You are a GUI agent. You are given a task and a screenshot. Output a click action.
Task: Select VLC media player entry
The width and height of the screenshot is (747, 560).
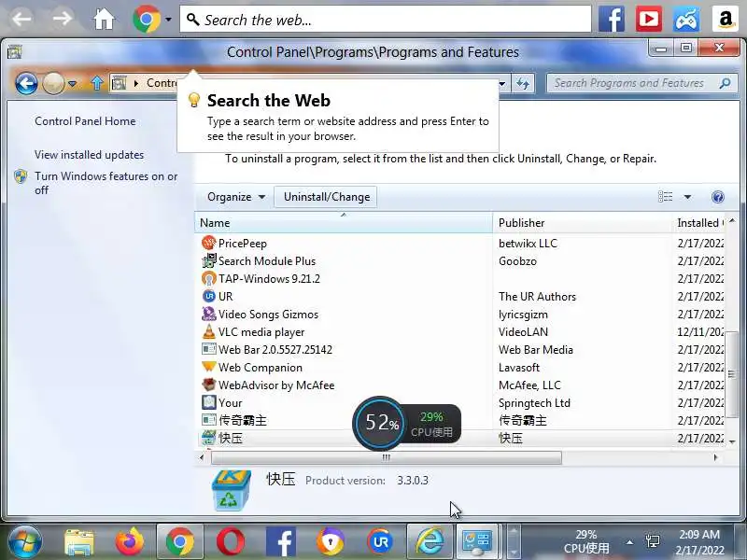(462, 332)
